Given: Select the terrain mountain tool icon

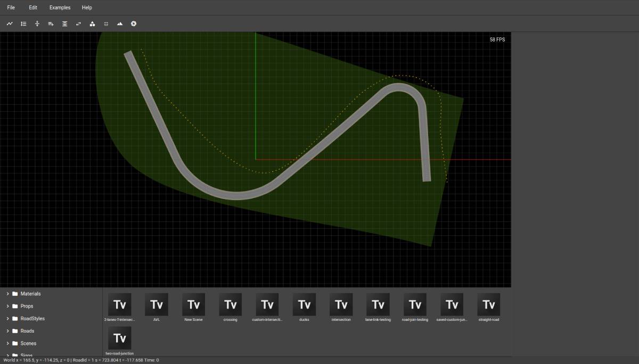Looking at the screenshot, I should click(120, 23).
